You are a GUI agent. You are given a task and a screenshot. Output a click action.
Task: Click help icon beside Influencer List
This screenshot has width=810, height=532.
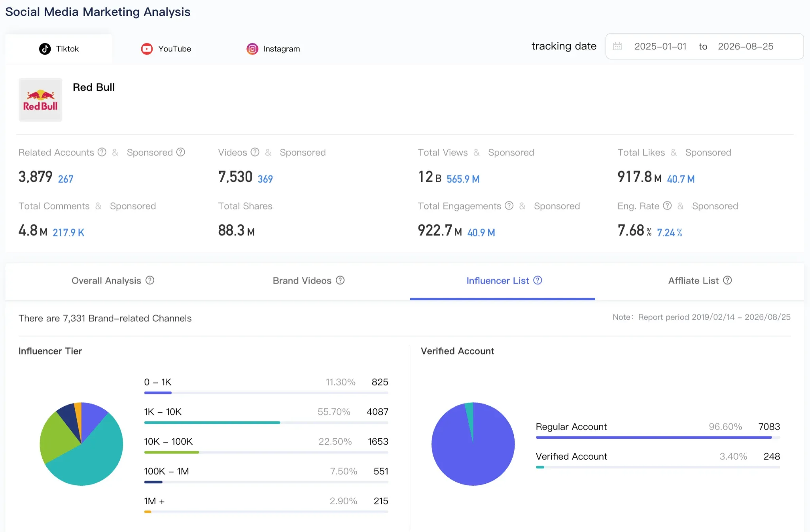[x=538, y=280]
